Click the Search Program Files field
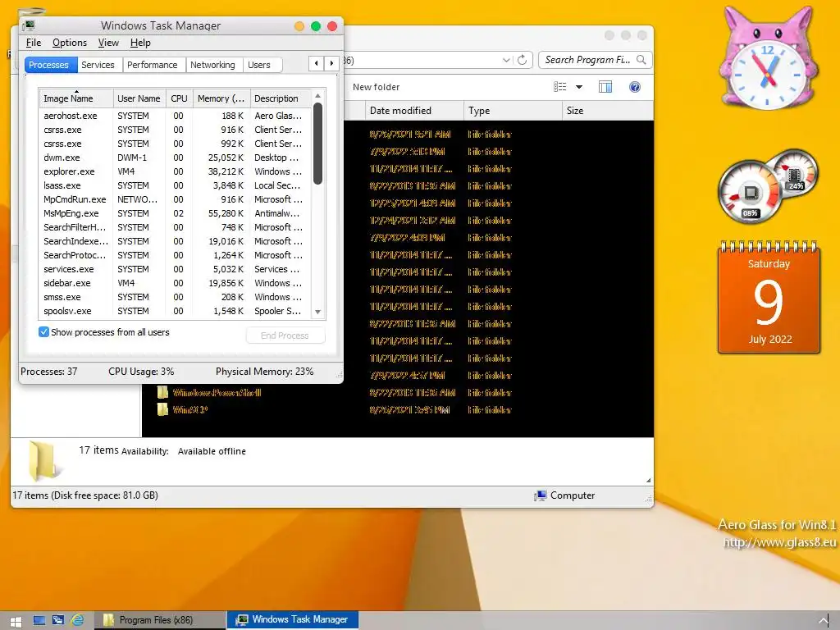This screenshot has width=840, height=630. (x=596, y=60)
